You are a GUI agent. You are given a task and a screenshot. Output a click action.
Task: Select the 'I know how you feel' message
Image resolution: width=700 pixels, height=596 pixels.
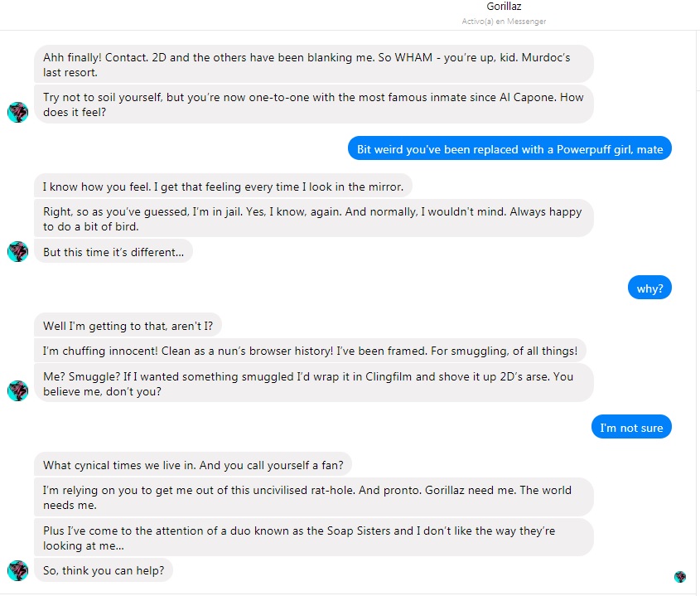[x=224, y=186]
